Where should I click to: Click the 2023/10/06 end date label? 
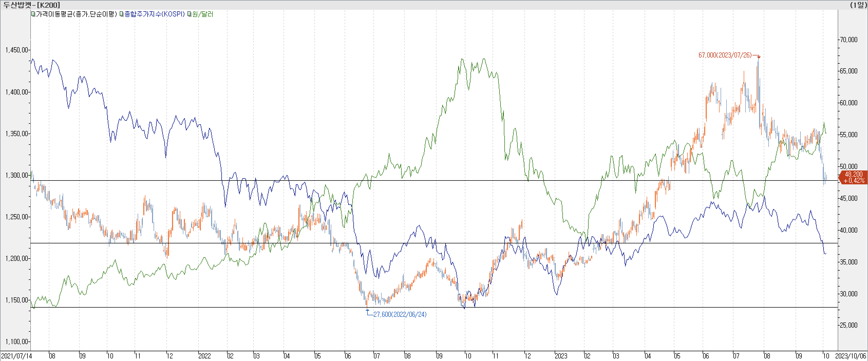pyautogui.click(x=851, y=356)
